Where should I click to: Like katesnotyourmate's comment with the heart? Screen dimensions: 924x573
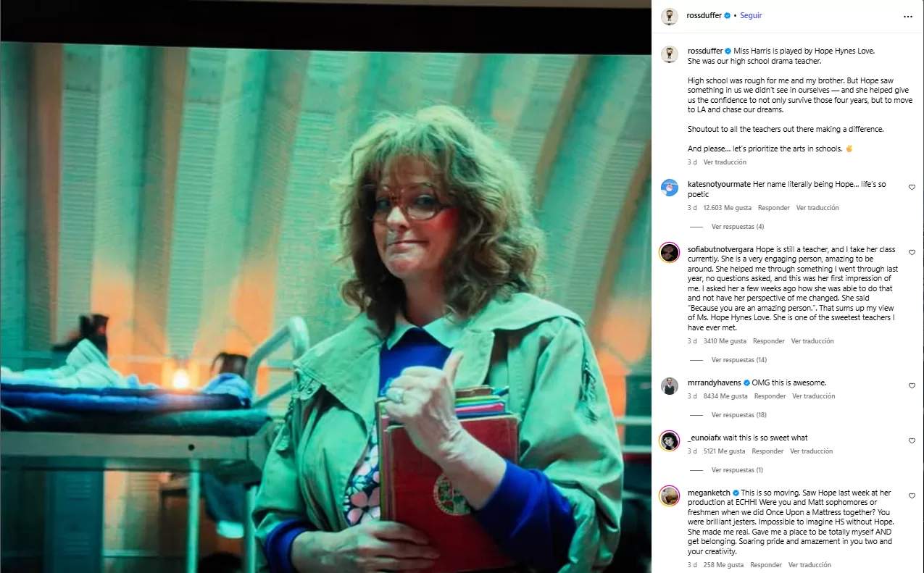click(x=912, y=188)
